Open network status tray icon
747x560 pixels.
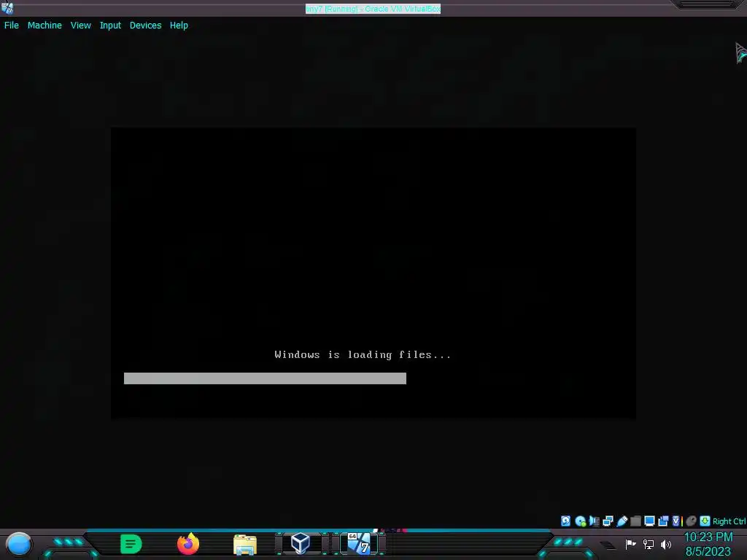(x=649, y=544)
